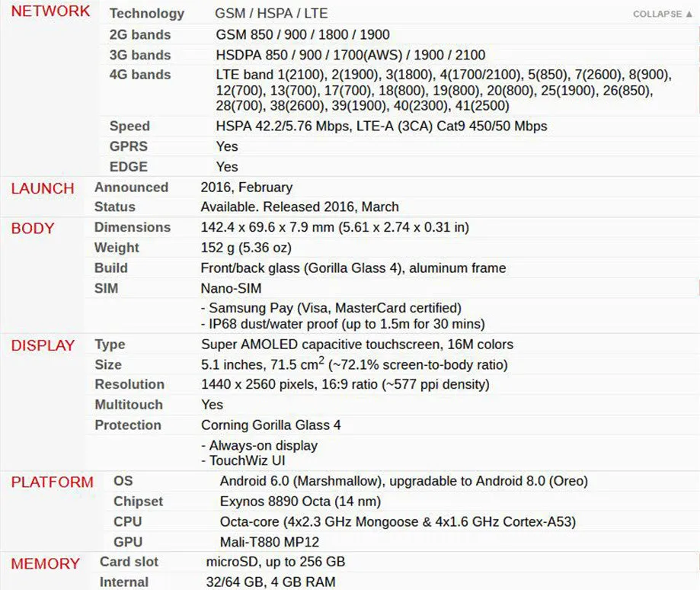Image resolution: width=700 pixels, height=590 pixels.
Task: Open the 2G bands spec label
Action: coord(140,34)
